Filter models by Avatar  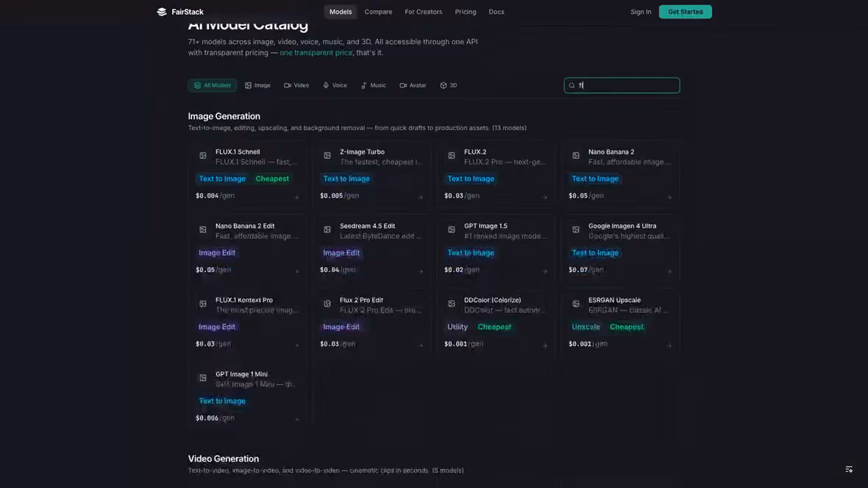[413, 85]
